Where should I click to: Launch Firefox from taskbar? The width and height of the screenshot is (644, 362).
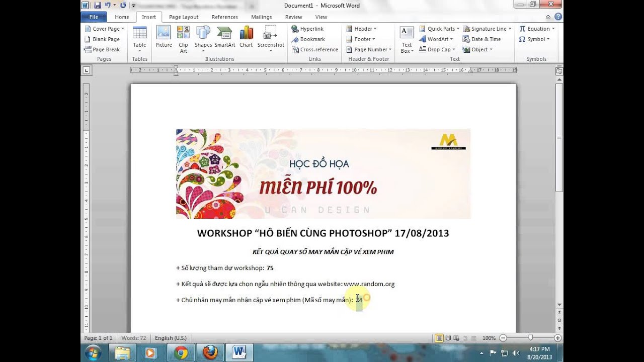[x=210, y=353]
